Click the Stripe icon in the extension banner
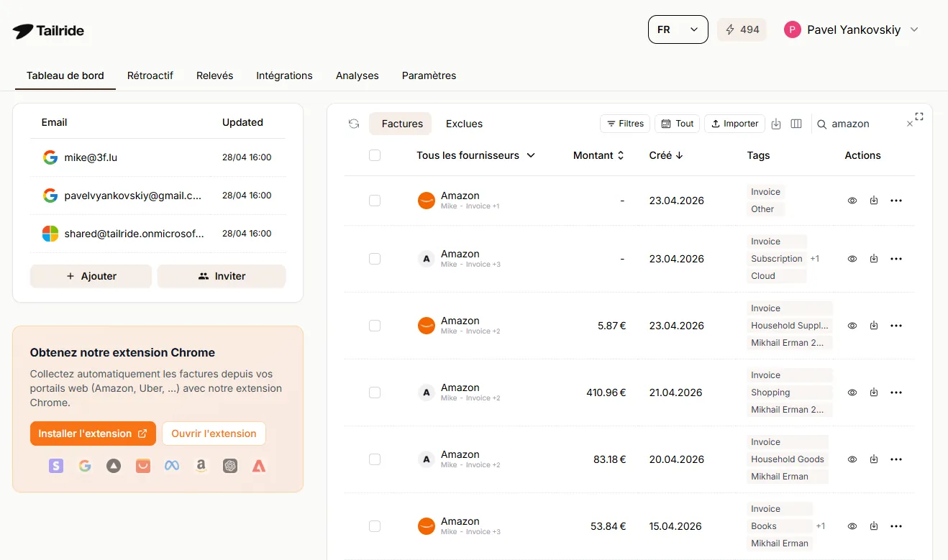The width and height of the screenshot is (948, 560). tap(56, 466)
